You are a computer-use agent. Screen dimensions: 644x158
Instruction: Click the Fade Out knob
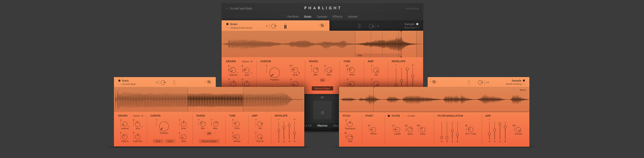click(x=137, y=137)
